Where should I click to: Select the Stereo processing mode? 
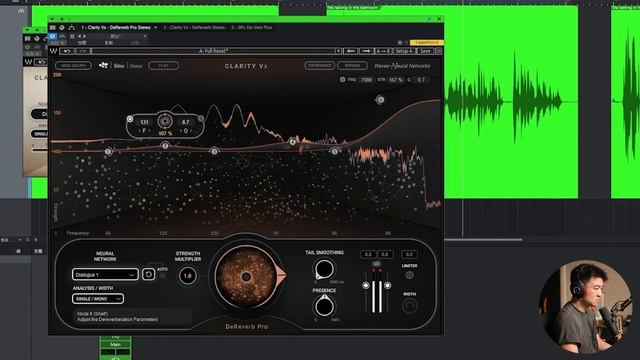tap(136, 66)
